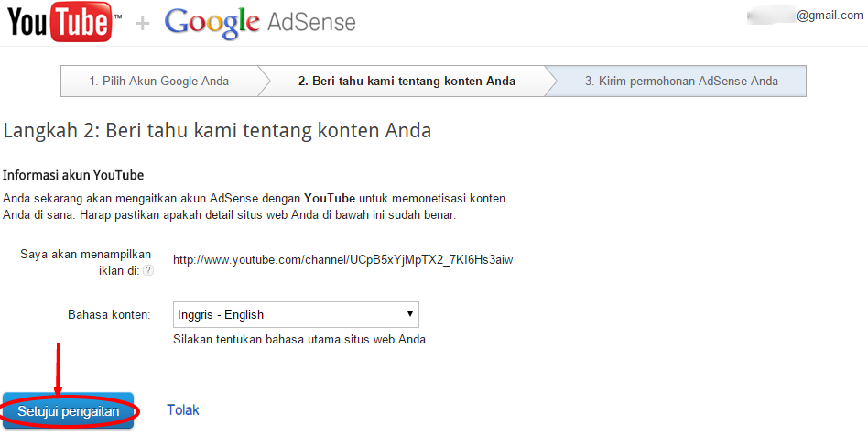Click the YouTube channel URL text

click(342, 259)
